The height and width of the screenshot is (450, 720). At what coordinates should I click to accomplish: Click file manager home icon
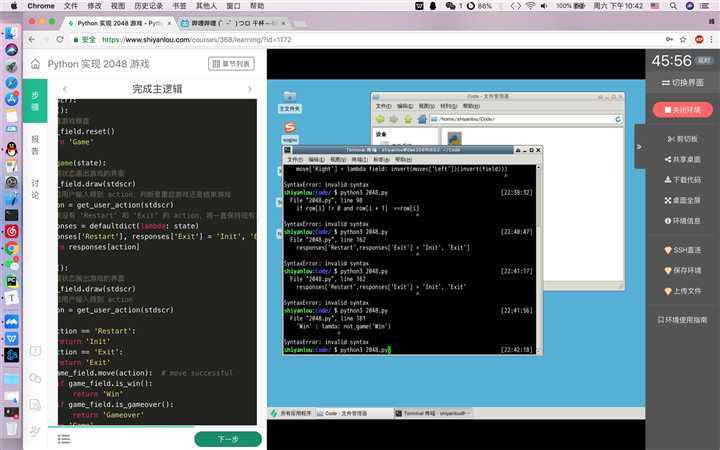click(422, 119)
